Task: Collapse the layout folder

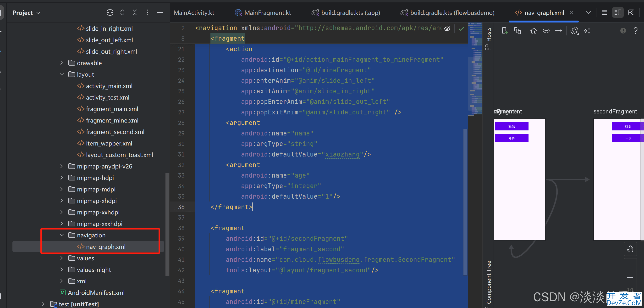Action: (x=61, y=74)
